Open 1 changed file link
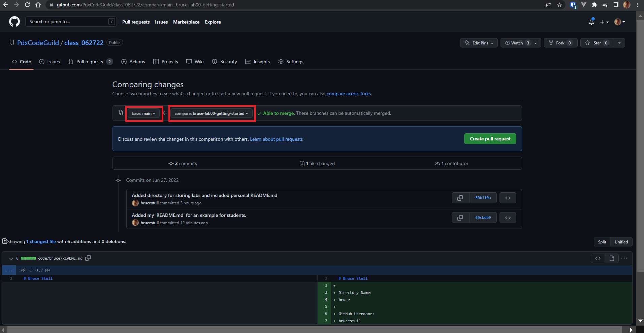644x333 pixels. pos(41,241)
